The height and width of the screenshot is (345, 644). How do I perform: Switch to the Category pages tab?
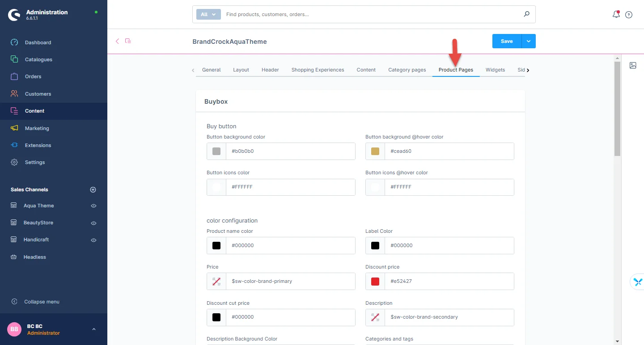pyautogui.click(x=407, y=70)
